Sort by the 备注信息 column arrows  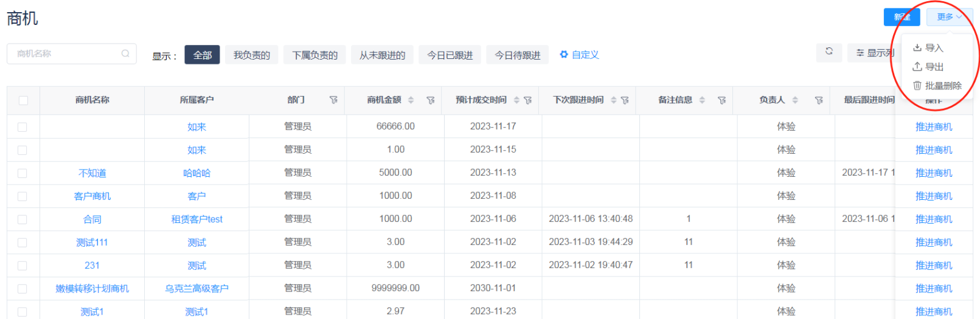pyautogui.click(x=702, y=100)
